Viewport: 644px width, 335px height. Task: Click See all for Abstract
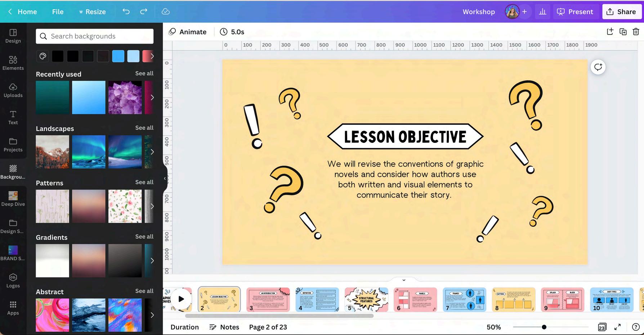click(x=144, y=291)
